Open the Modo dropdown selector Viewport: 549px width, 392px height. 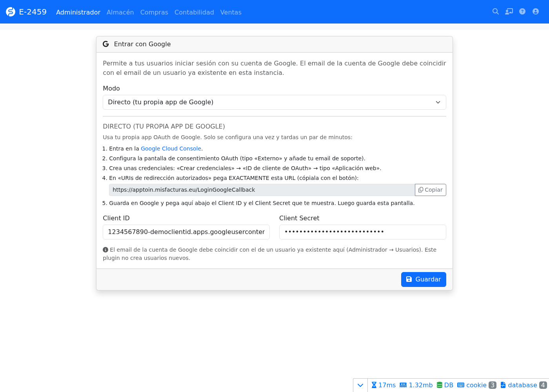point(274,102)
